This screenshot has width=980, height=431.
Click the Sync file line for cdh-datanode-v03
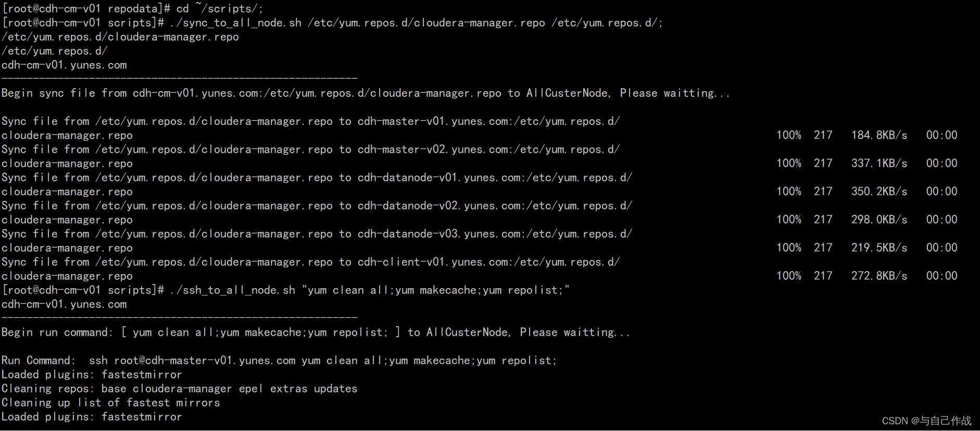[x=317, y=233]
